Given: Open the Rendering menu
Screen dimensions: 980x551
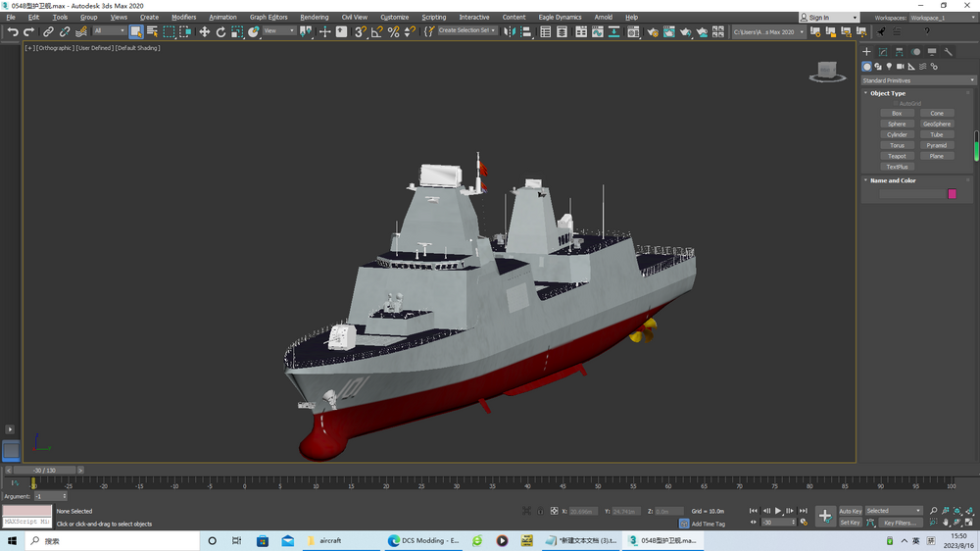Looking at the screenshot, I should (314, 18).
